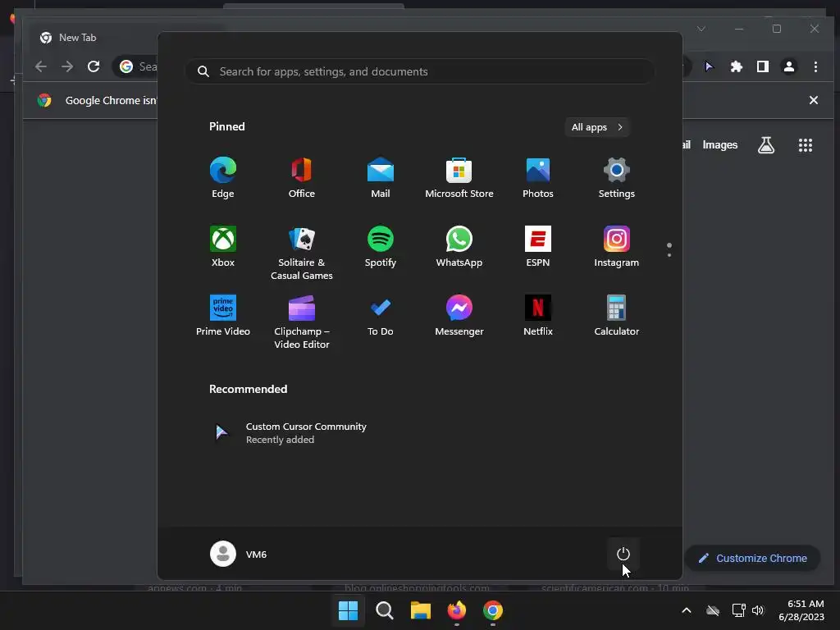Open Chrome profile avatar menu

(x=789, y=66)
